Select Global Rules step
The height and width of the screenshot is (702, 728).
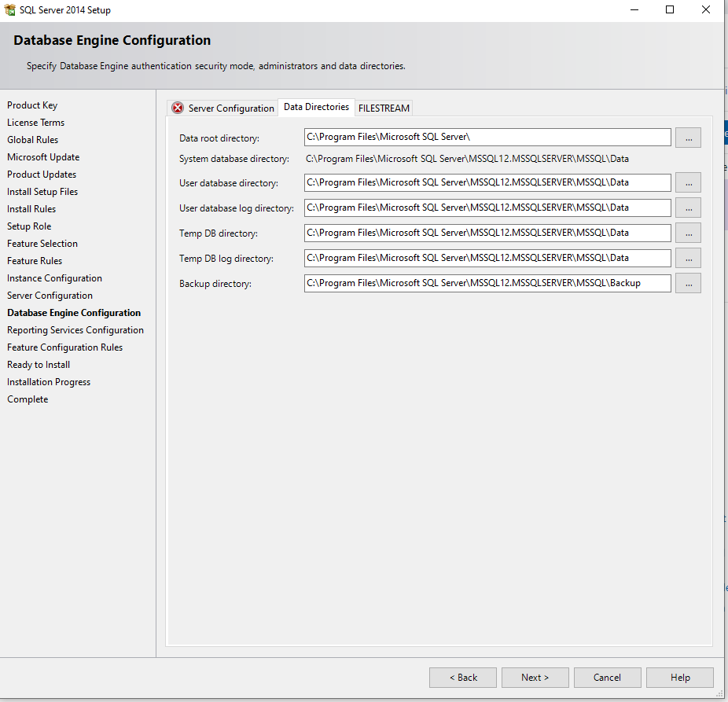(x=32, y=140)
